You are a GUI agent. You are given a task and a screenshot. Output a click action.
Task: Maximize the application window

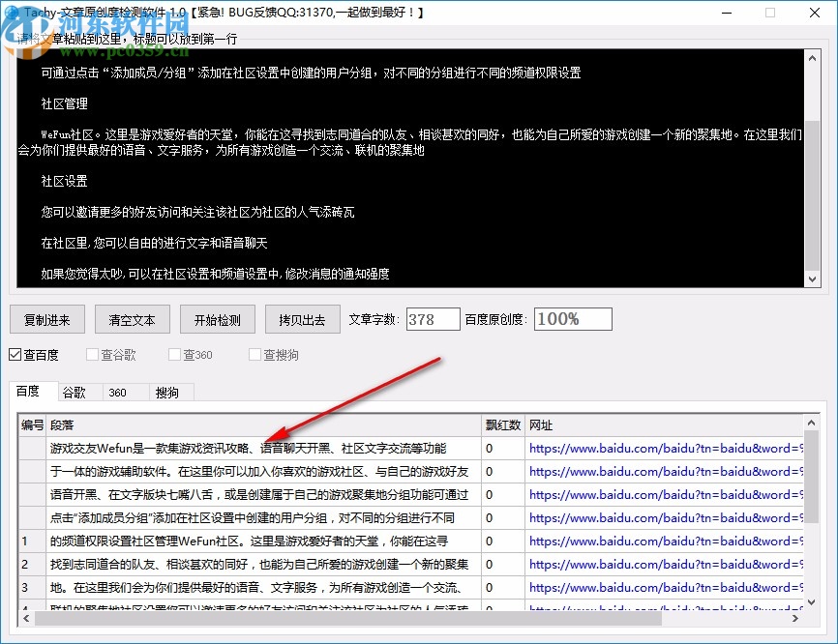pyautogui.click(x=770, y=14)
